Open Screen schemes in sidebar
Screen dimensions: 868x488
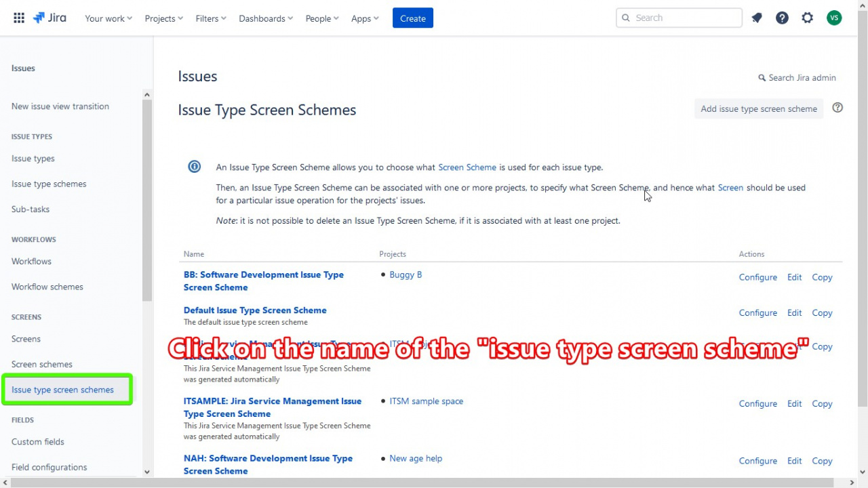point(42,365)
